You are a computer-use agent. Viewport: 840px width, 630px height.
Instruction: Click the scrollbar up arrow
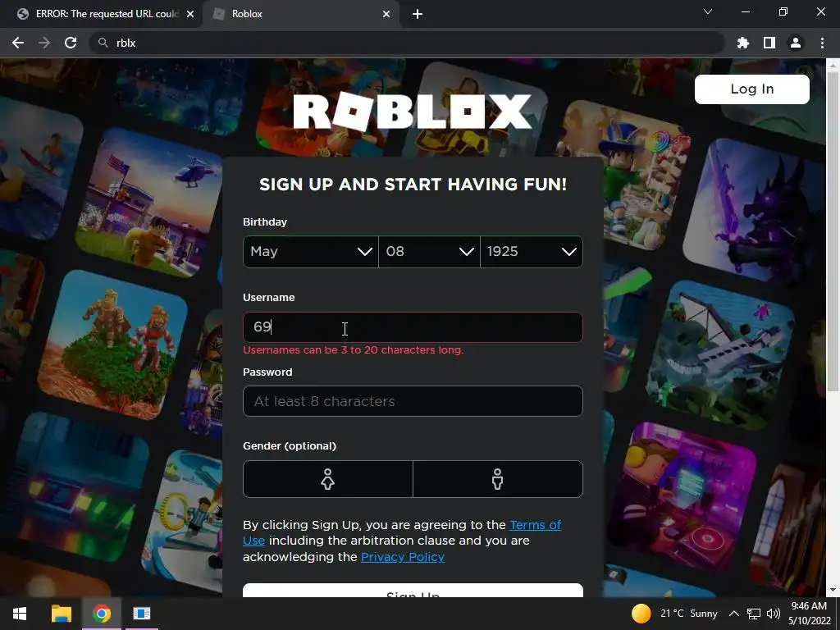coord(833,65)
